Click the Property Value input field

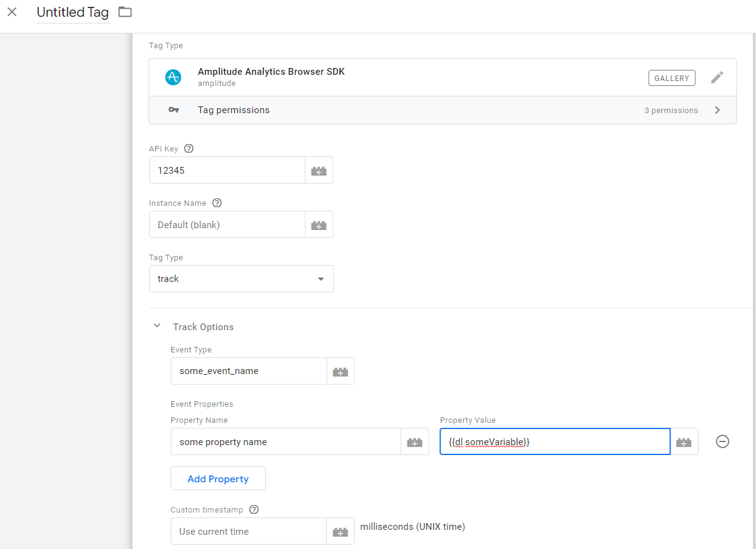tap(555, 441)
